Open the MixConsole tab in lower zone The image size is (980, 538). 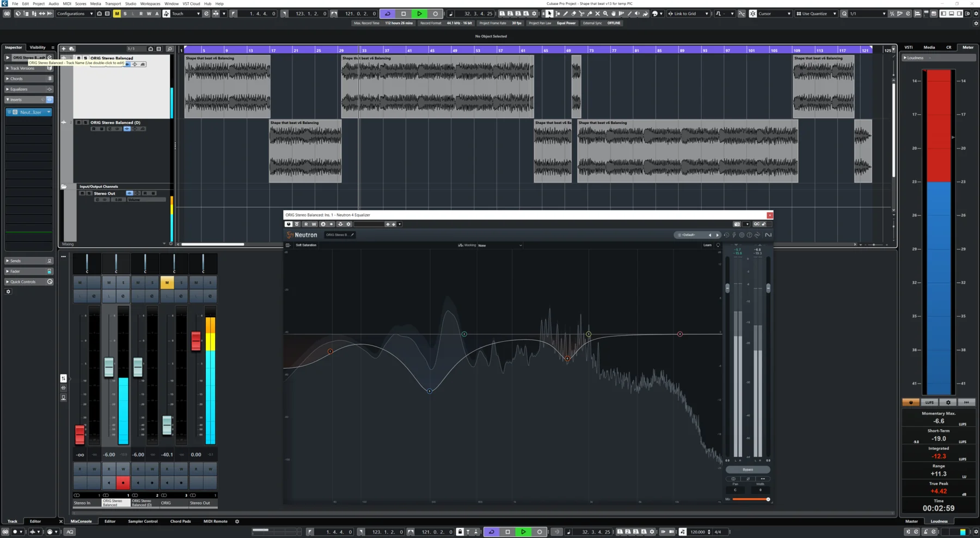(x=81, y=521)
